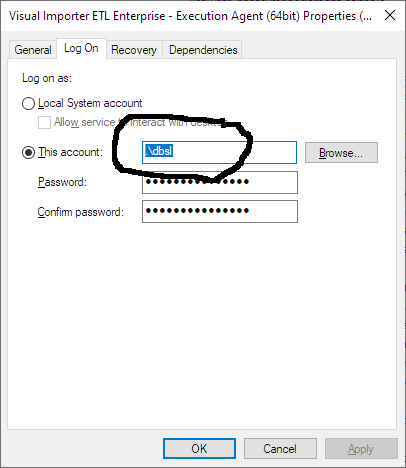The width and height of the screenshot is (406, 468).
Task: Choose the Local System account radio button
Action: tap(28, 103)
